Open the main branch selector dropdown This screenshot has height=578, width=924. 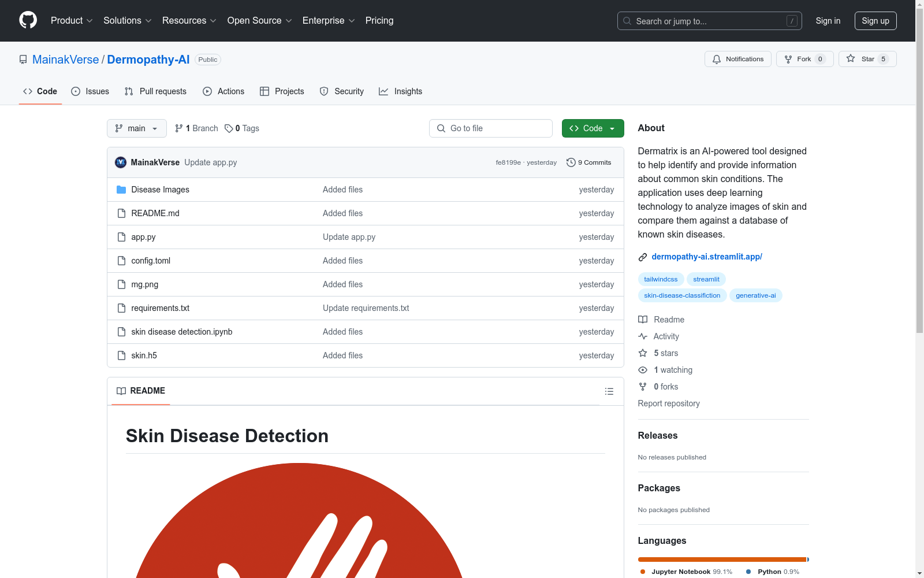coord(137,128)
